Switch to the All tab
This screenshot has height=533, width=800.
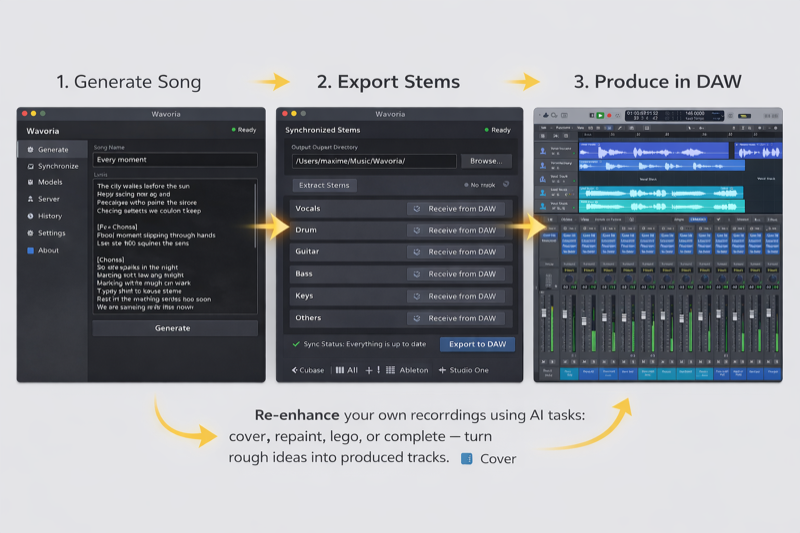347,370
